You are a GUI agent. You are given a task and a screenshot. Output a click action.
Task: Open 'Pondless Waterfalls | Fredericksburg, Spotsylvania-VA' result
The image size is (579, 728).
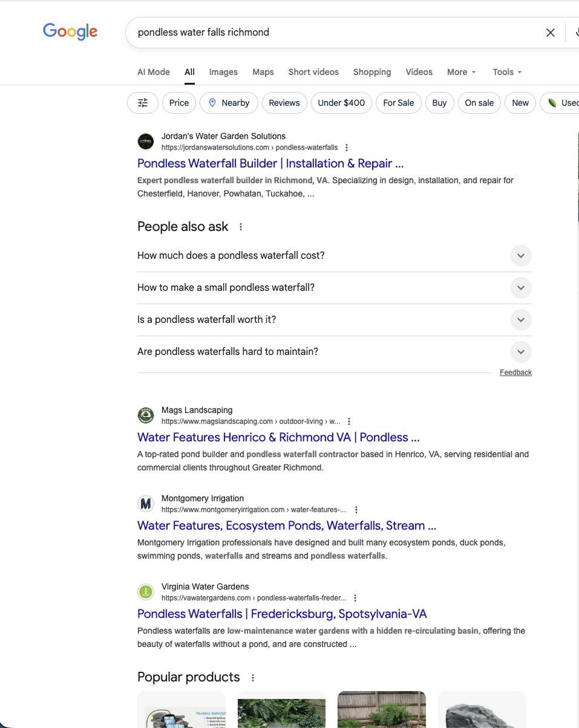[x=282, y=614]
